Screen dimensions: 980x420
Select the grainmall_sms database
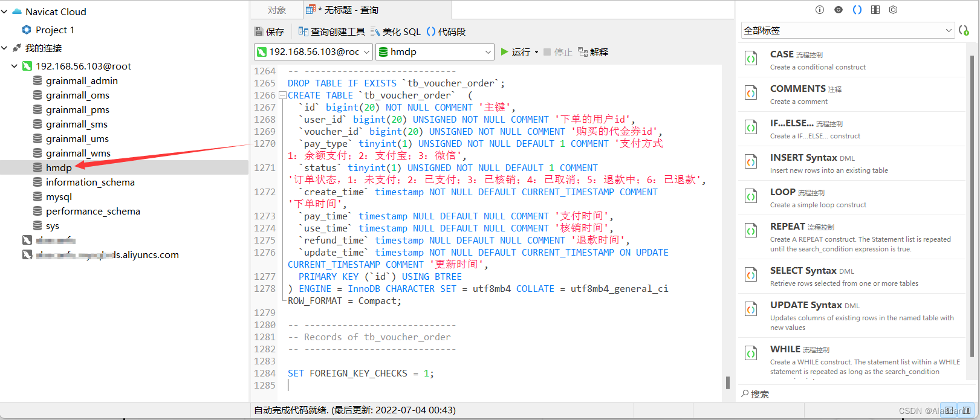click(x=77, y=124)
